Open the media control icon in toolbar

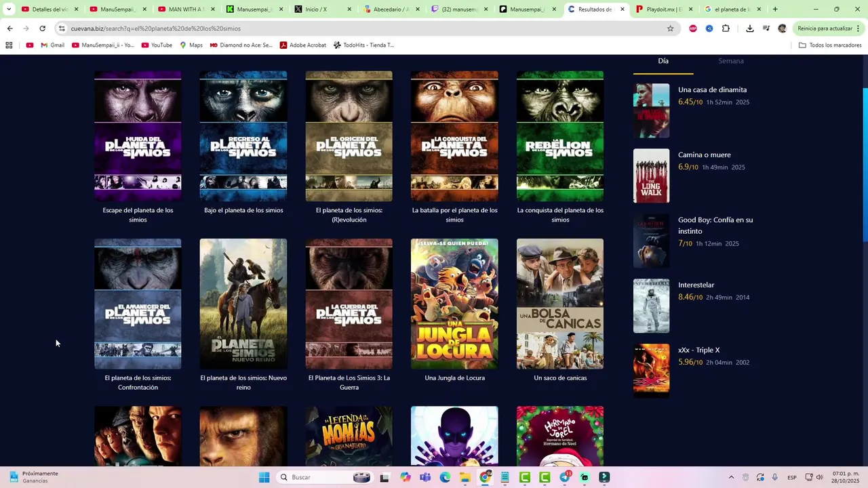[x=766, y=28]
